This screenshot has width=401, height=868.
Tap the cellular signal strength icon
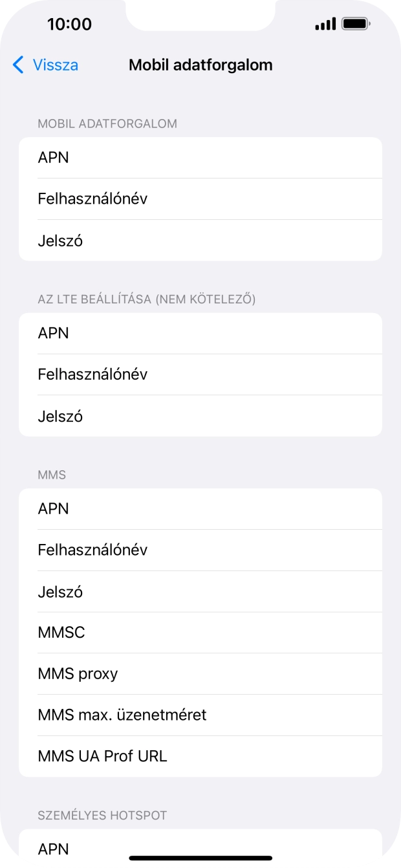click(323, 24)
